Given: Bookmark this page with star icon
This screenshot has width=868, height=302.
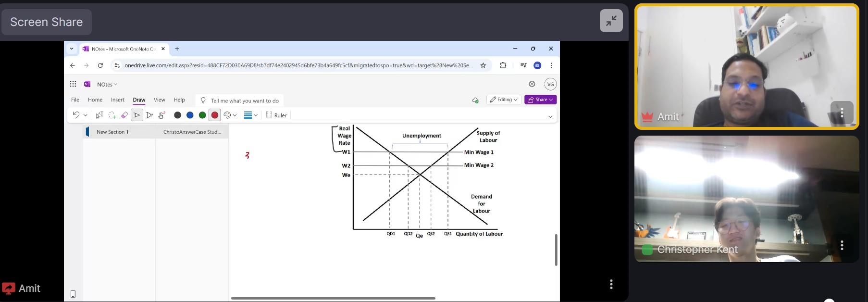Looking at the screenshot, I should pos(483,65).
